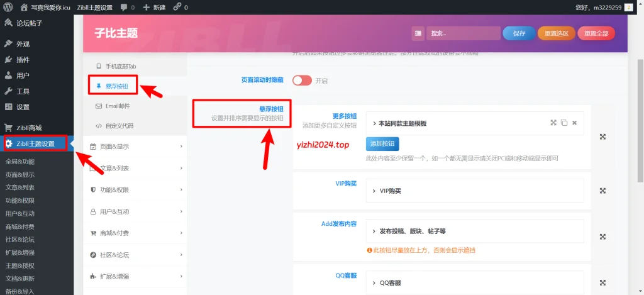
Task: Click the plus icon for 新建
Action: (x=147, y=8)
